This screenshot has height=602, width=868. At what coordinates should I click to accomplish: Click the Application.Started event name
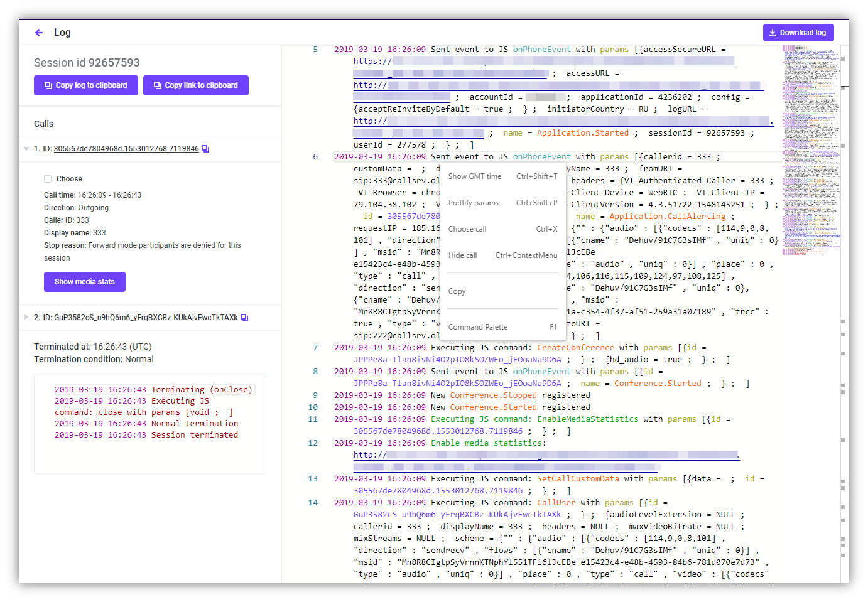[x=583, y=133]
